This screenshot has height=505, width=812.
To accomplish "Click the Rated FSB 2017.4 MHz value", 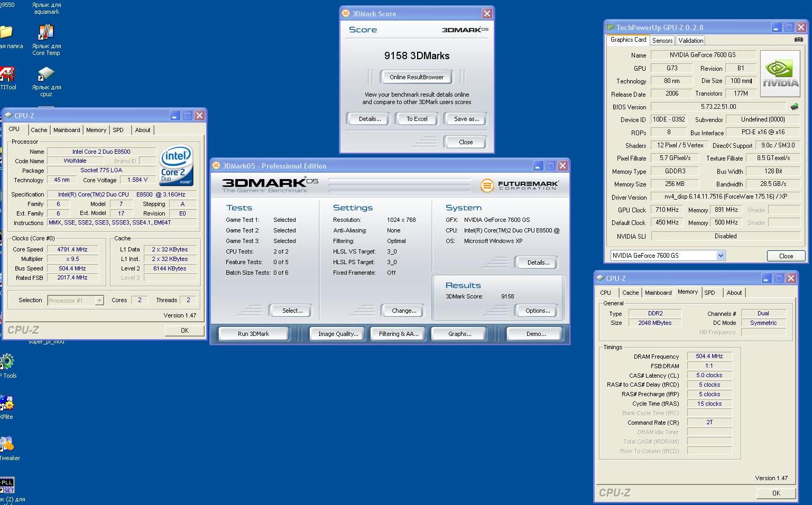I will [72, 278].
